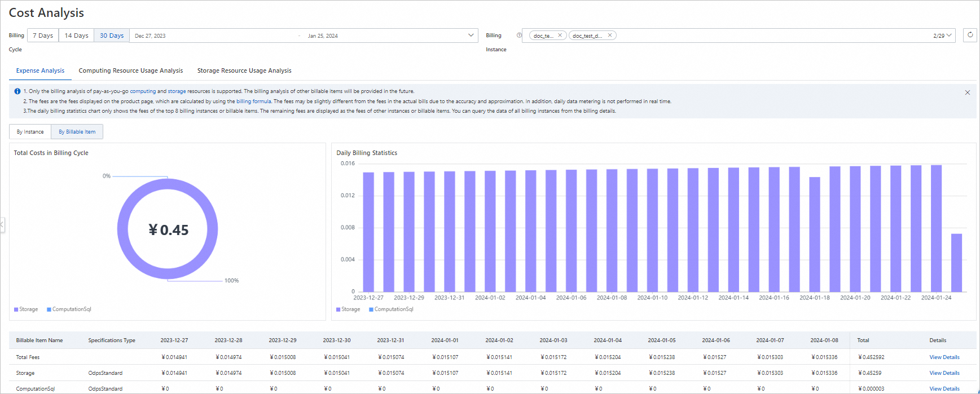Open Computing Resource Usage Analysis tab
Image resolution: width=980 pixels, height=394 pixels.
pos(130,71)
